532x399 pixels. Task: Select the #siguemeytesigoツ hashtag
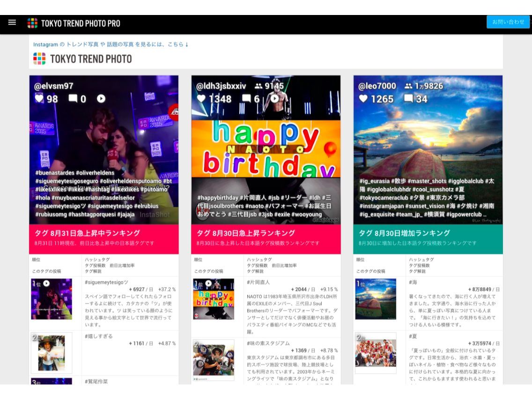click(106, 282)
